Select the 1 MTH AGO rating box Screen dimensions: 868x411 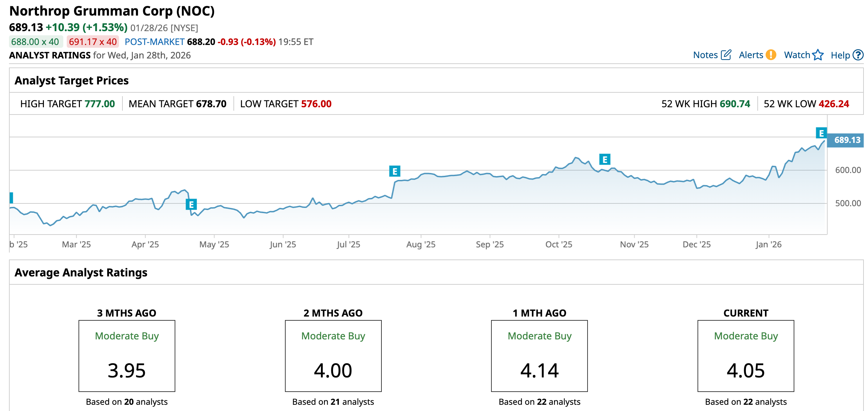pos(539,356)
